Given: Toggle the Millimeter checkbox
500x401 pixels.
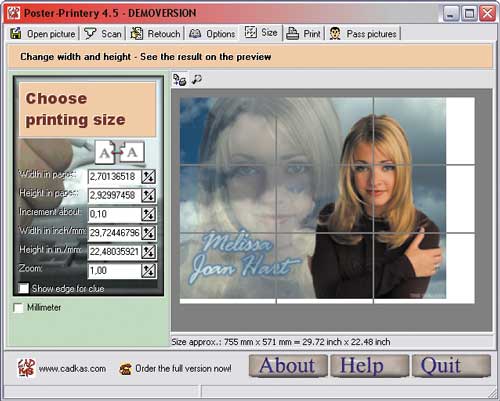Looking at the screenshot, I should (x=19, y=308).
